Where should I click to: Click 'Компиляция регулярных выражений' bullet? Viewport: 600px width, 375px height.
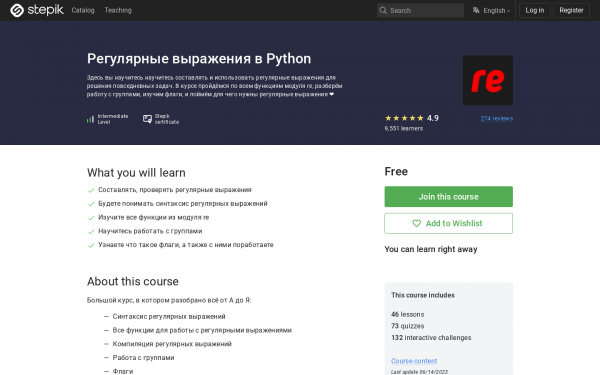[172, 344]
